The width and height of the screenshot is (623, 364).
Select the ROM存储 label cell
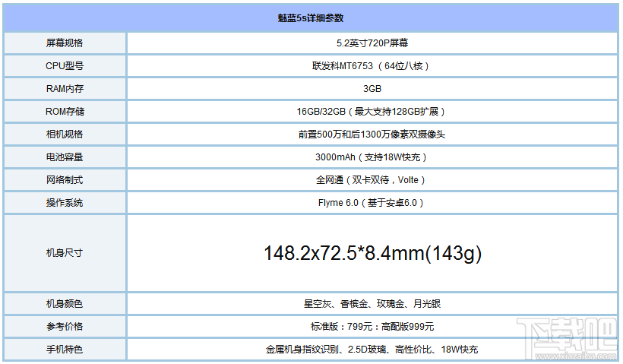tap(65, 111)
